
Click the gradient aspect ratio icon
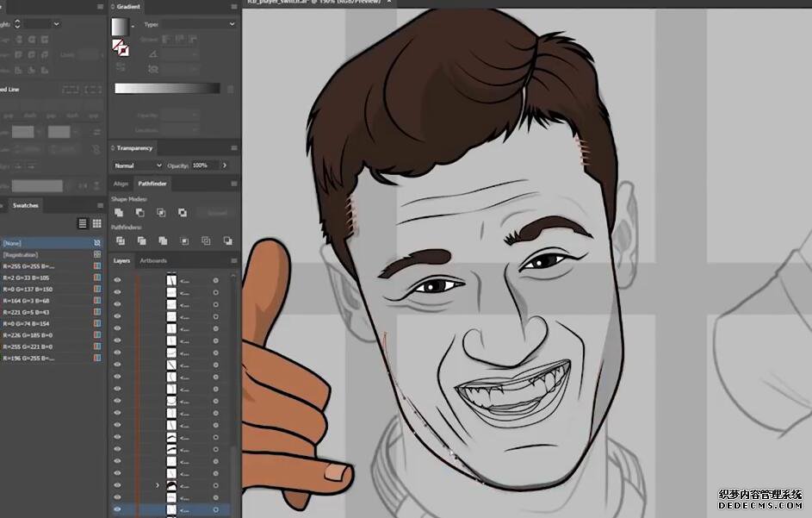click(x=152, y=68)
